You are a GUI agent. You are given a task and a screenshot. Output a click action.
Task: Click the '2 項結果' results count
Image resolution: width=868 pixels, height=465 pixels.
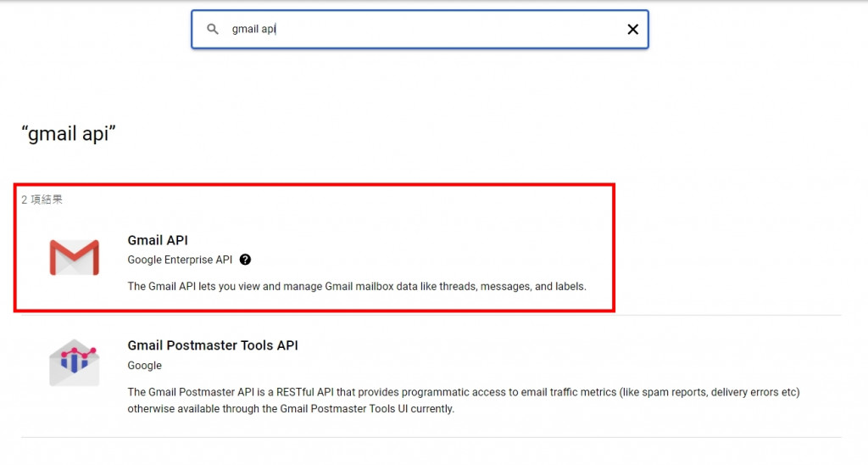[42, 199]
